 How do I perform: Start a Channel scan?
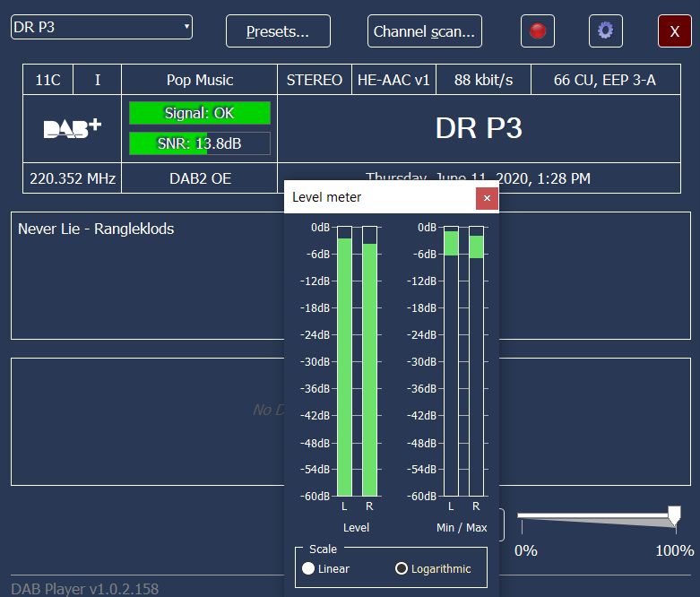(x=425, y=31)
